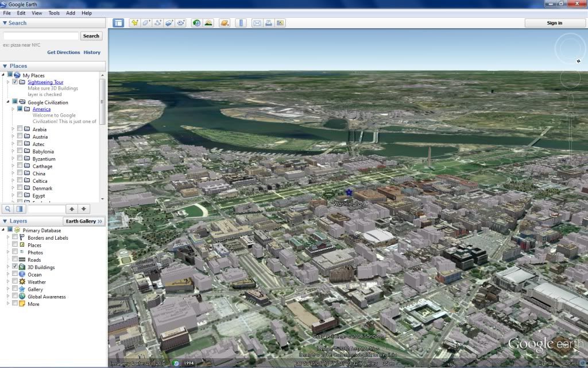Enable sunlight across the landscape

[x=208, y=23]
